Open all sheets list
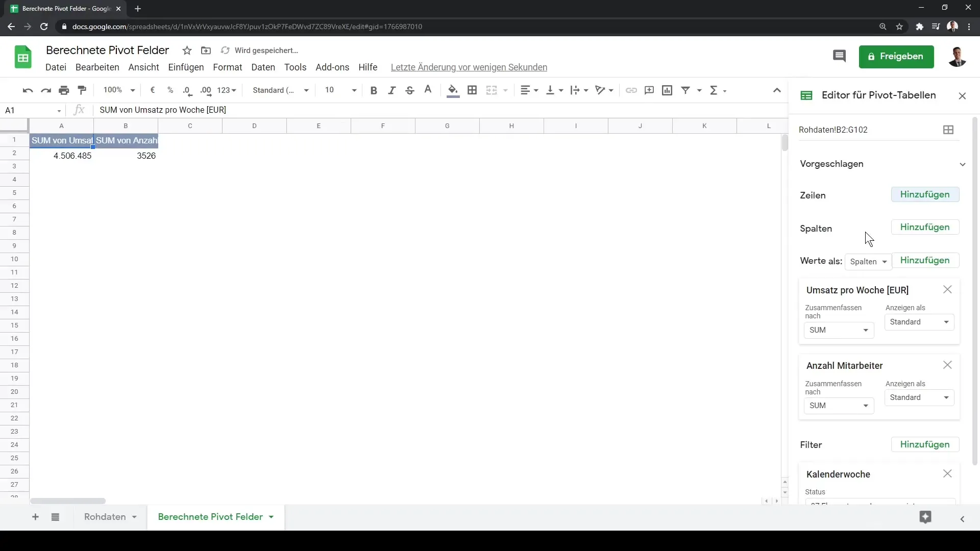Screen dimensions: 980x551 56,517
